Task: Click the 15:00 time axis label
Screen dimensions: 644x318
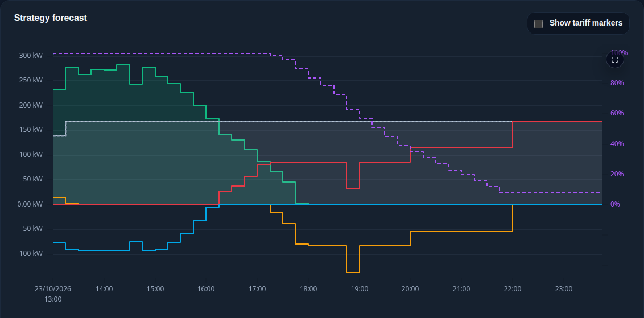Action: click(155, 289)
